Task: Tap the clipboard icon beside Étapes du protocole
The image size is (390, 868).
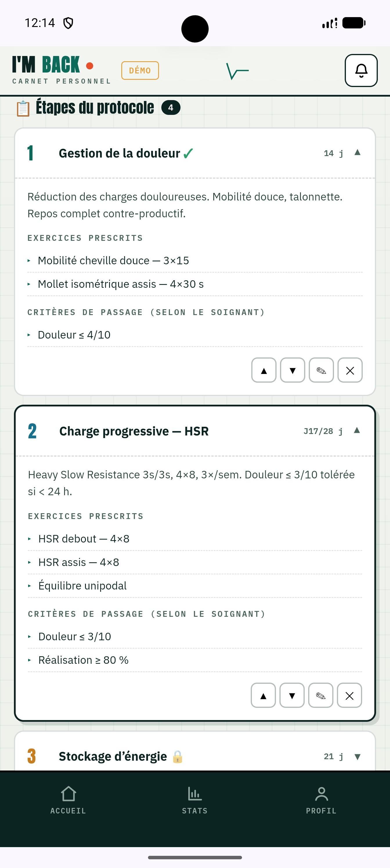Action: 23,108
